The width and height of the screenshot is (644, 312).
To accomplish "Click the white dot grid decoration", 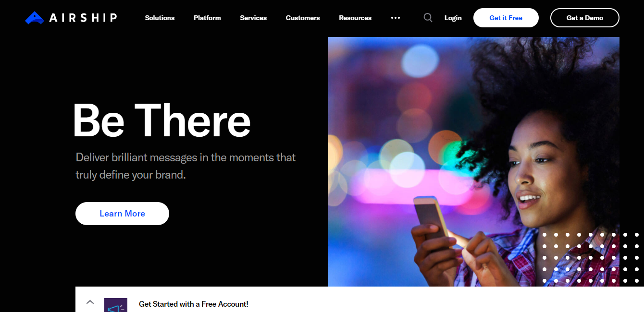I will tap(591, 258).
